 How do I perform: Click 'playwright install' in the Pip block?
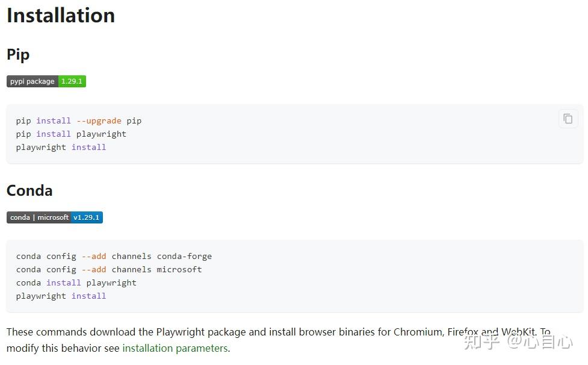click(61, 147)
